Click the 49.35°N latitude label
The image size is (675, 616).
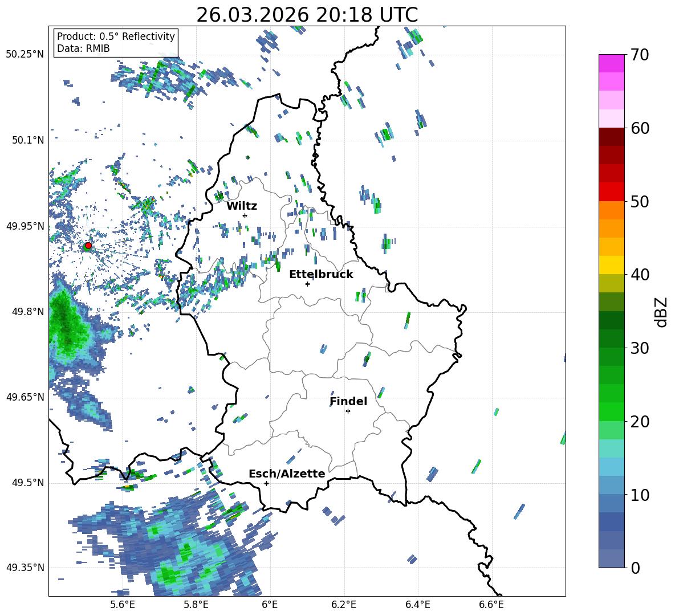tap(25, 568)
